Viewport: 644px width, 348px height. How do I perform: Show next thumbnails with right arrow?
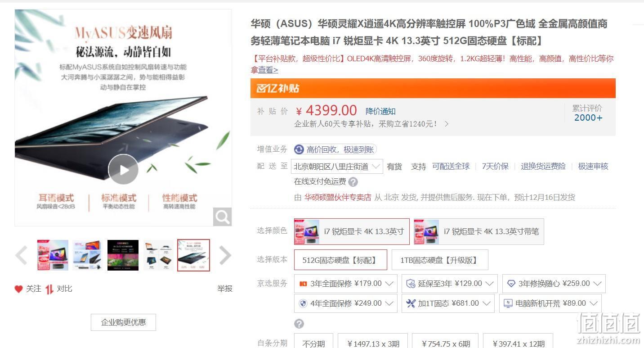tap(225, 256)
